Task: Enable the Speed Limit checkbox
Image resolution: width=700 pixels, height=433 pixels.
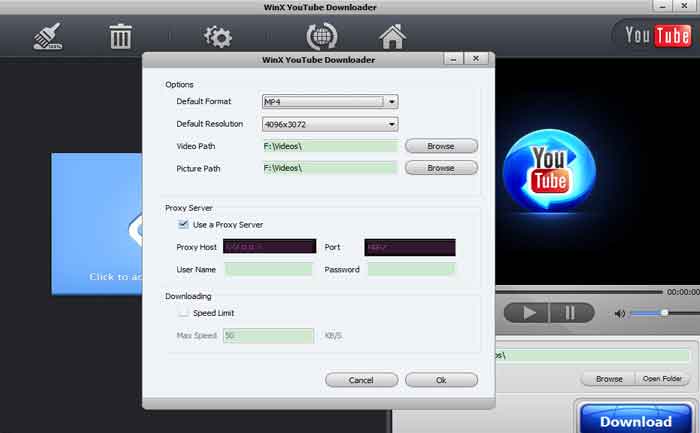Action: pos(183,313)
